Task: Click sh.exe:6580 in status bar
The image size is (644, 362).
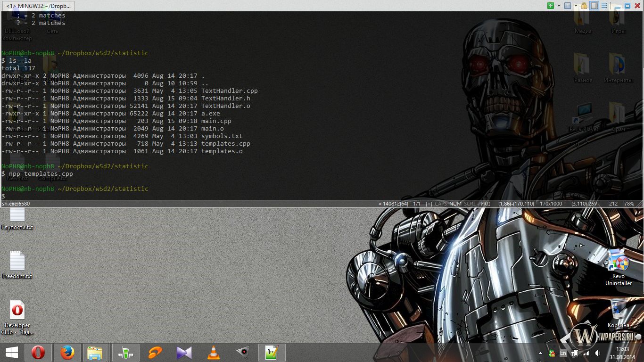Action: (x=16, y=204)
